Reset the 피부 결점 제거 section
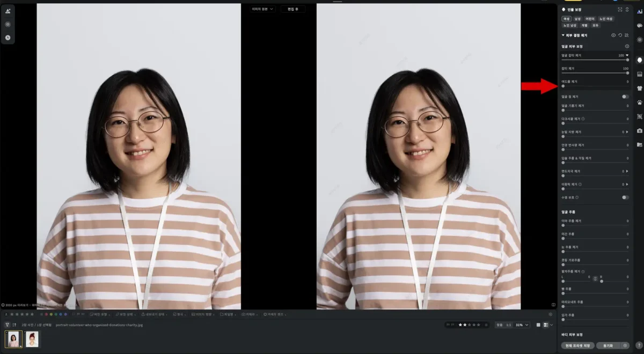 (620, 35)
